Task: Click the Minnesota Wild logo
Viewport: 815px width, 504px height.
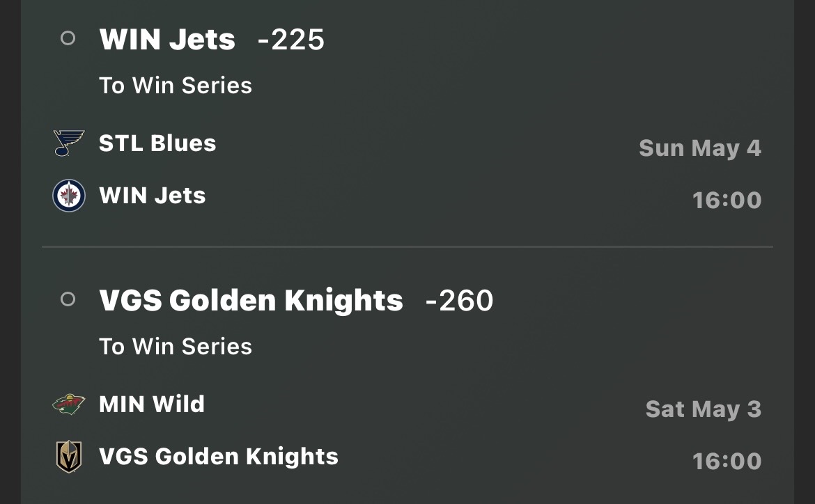Action: point(68,404)
